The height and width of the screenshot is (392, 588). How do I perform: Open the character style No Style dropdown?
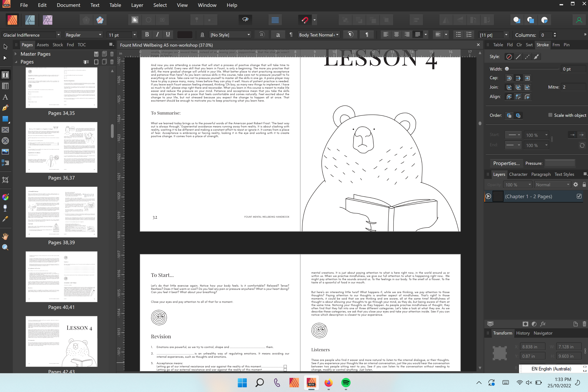(249, 35)
